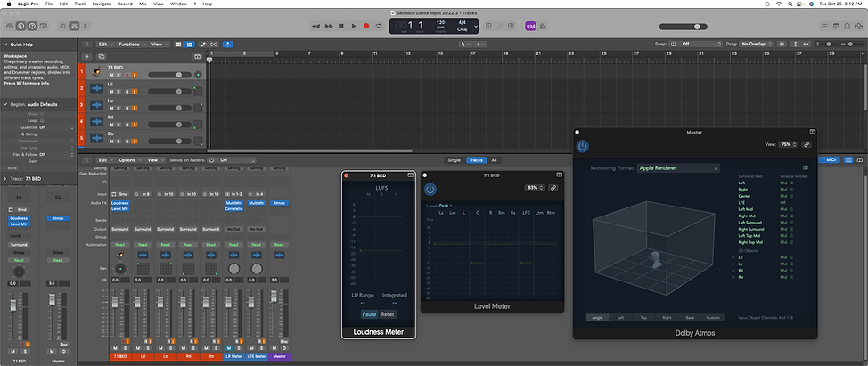868x366 pixels.
Task: Open the Library from the control bar
Action: [x=10, y=26]
